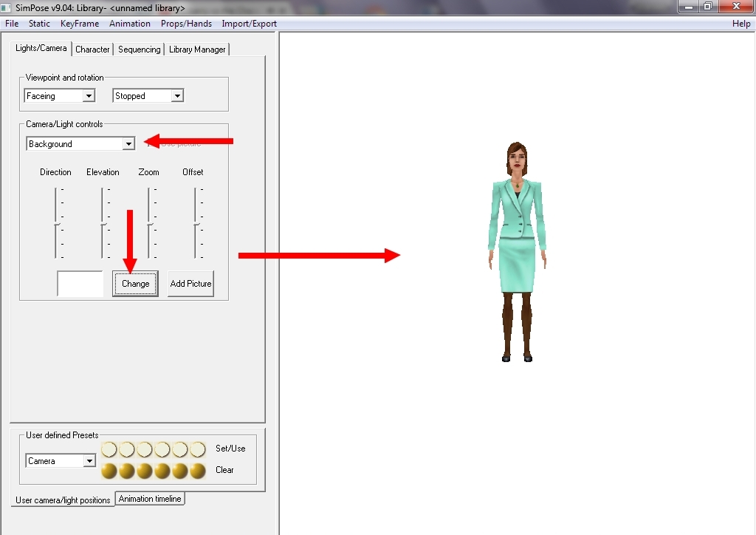The height and width of the screenshot is (535, 756).
Task: Click the white background color preview box
Action: tap(80, 284)
